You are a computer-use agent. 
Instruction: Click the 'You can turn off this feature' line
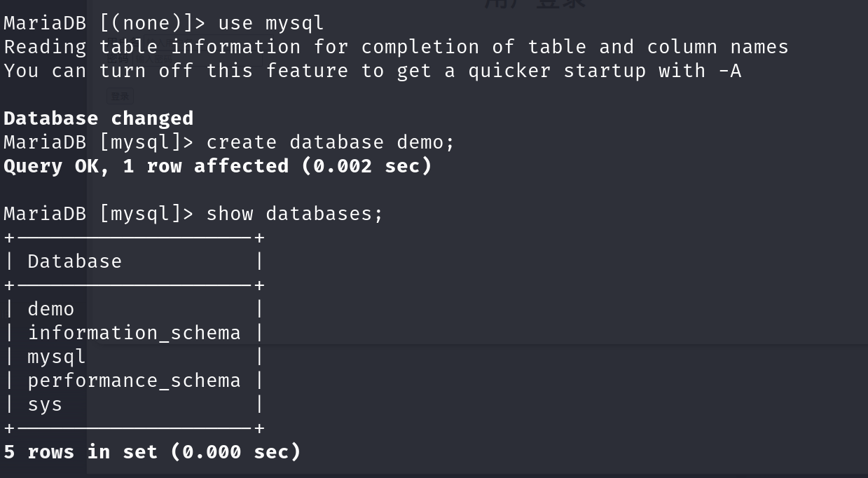(x=371, y=71)
